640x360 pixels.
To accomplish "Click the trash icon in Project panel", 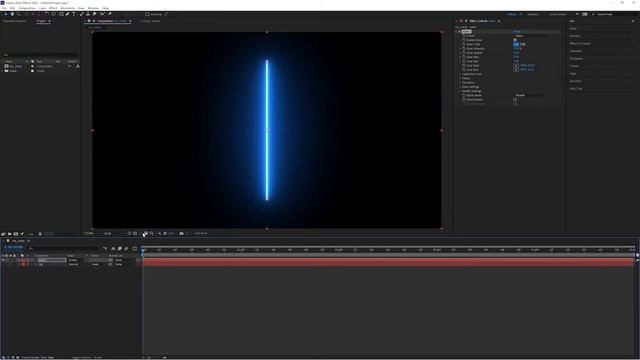I will coord(40,234).
